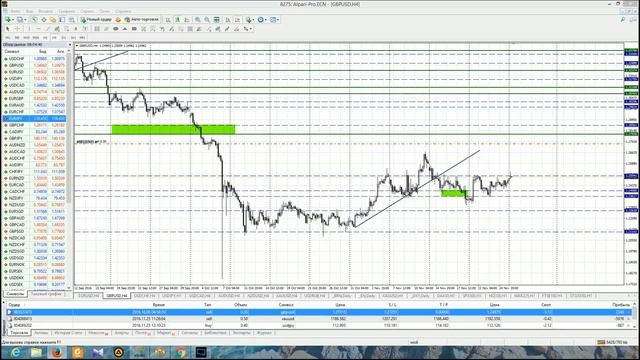Switch timeframe to H1
The image size is (640, 360).
pyautogui.click(x=45, y=38)
